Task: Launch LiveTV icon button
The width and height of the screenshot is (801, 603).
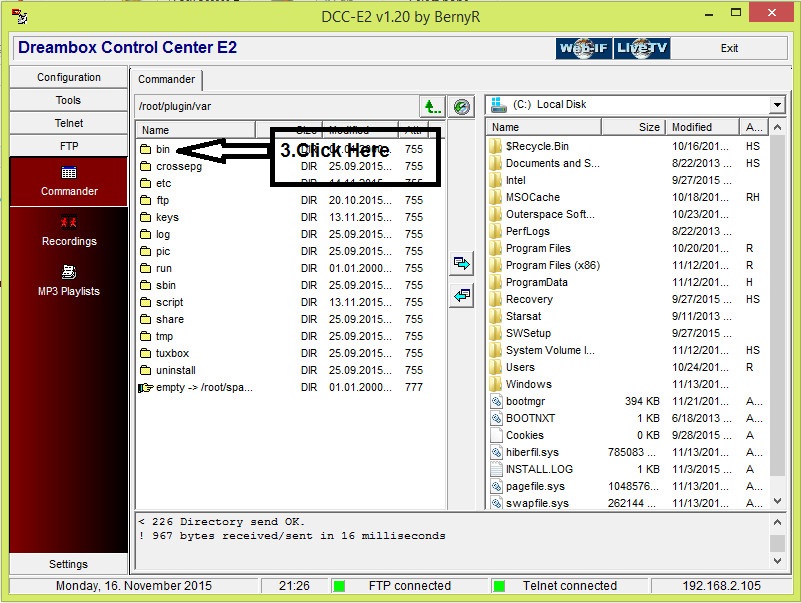Action: tap(642, 48)
